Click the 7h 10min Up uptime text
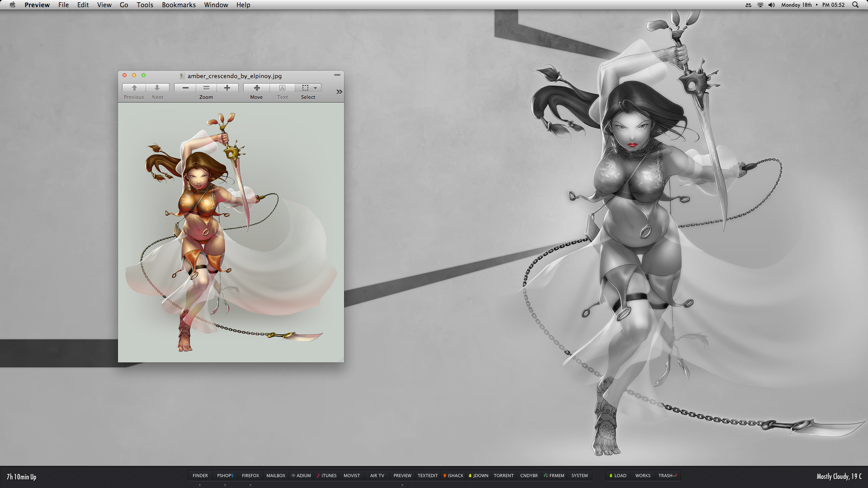Screen dimensions: 868x488 (x=21, y=477)
